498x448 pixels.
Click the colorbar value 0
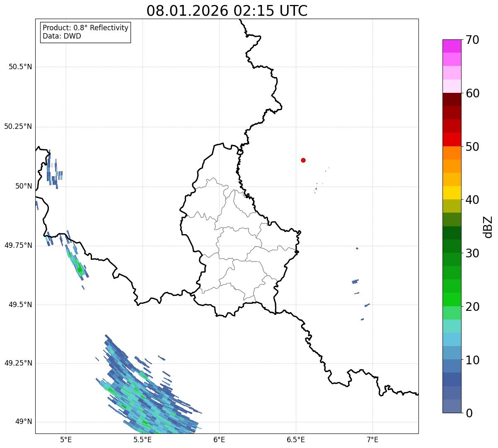tap(469, 413)
